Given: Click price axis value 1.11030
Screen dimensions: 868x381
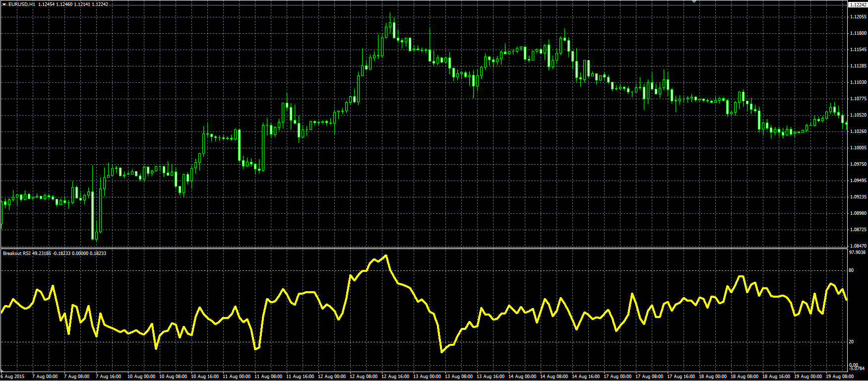Looking at the screenshot, I should [x=858, y=82].
